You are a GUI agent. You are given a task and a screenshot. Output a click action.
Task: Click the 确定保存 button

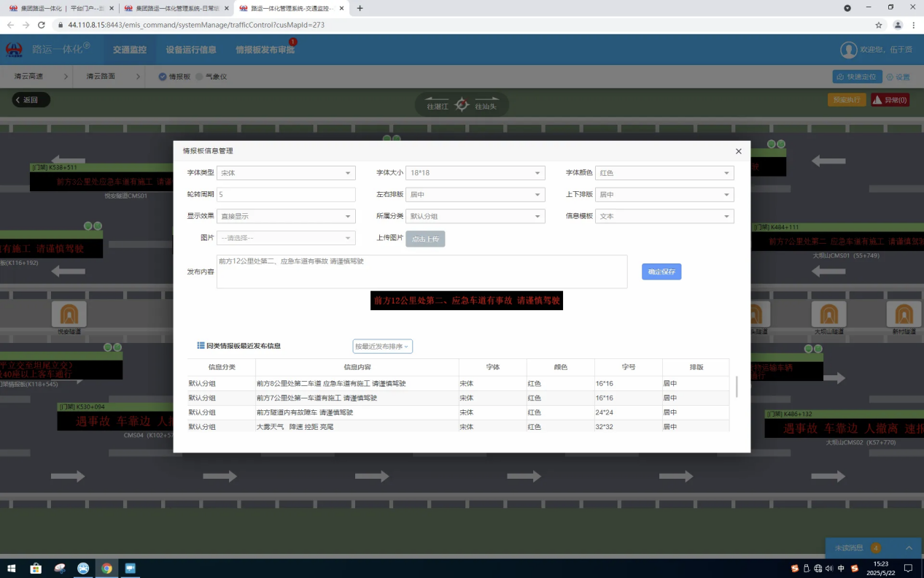[661, 271]
